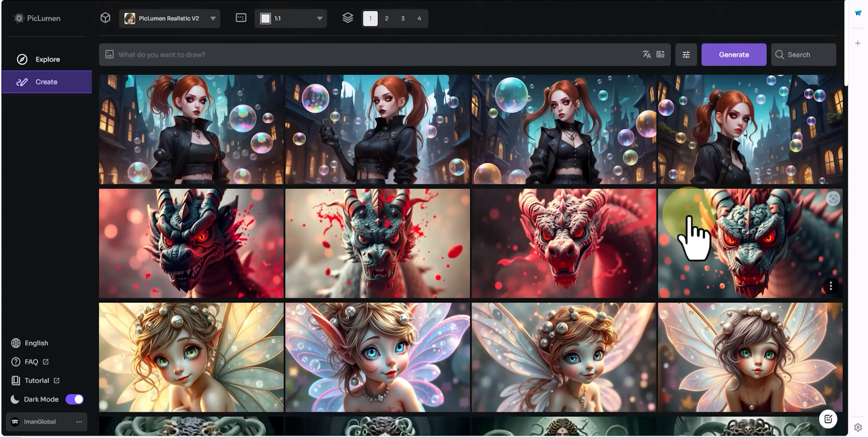Open three-dot menu on fourth dragon image
The width and height of the screenshot is (868, 438).
click(x=831, y=286)
